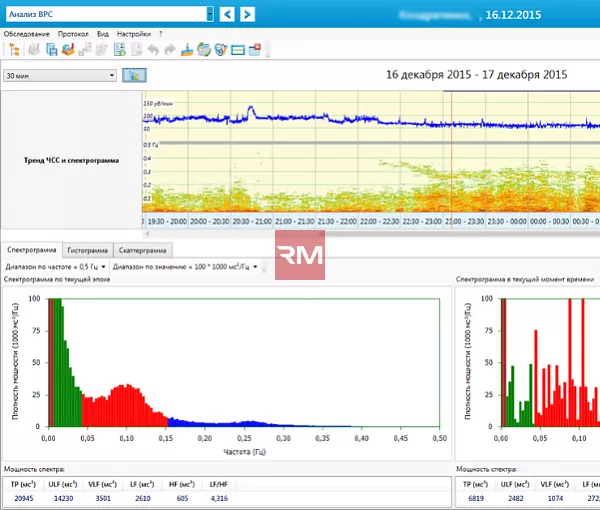Switch to the Скаттерграмма tab
This screenshot has height=510, width=600.
[x=142, y=250]
